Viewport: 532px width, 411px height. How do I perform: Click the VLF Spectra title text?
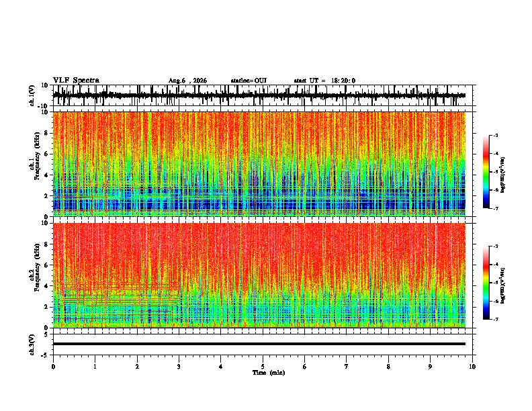[x=76, y=81]
